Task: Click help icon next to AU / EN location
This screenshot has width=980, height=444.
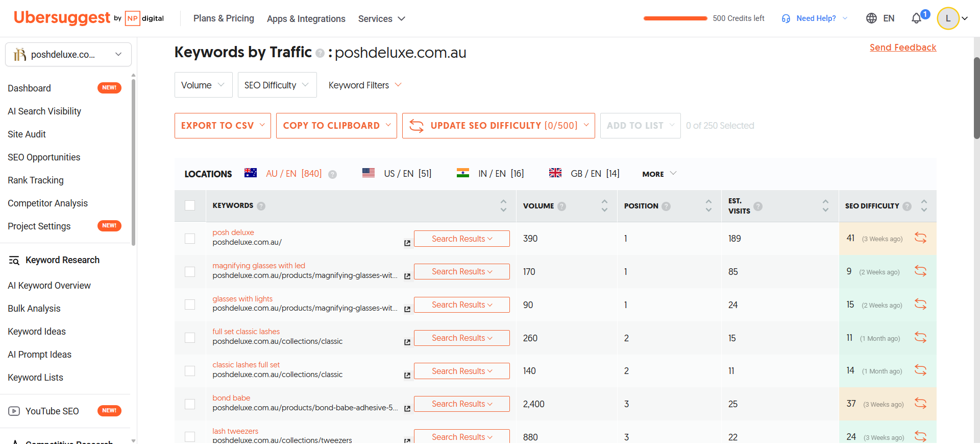Action: (332, 174)
